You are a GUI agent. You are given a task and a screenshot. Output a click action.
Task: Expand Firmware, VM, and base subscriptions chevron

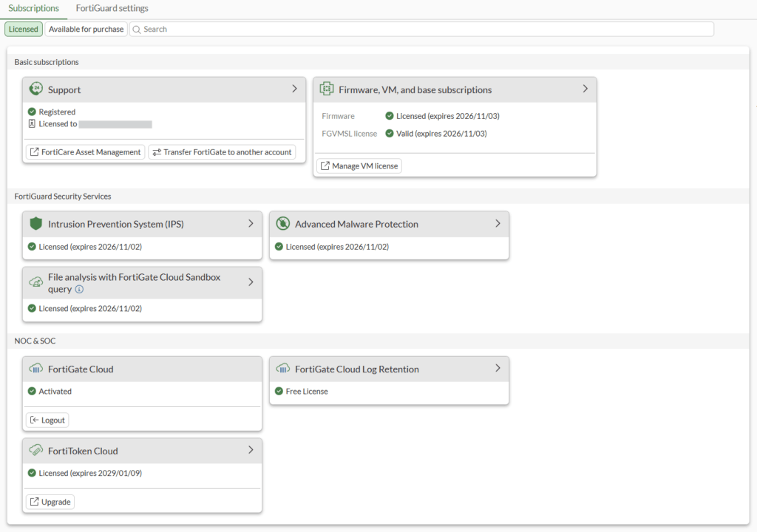click(x=585, y=89)
